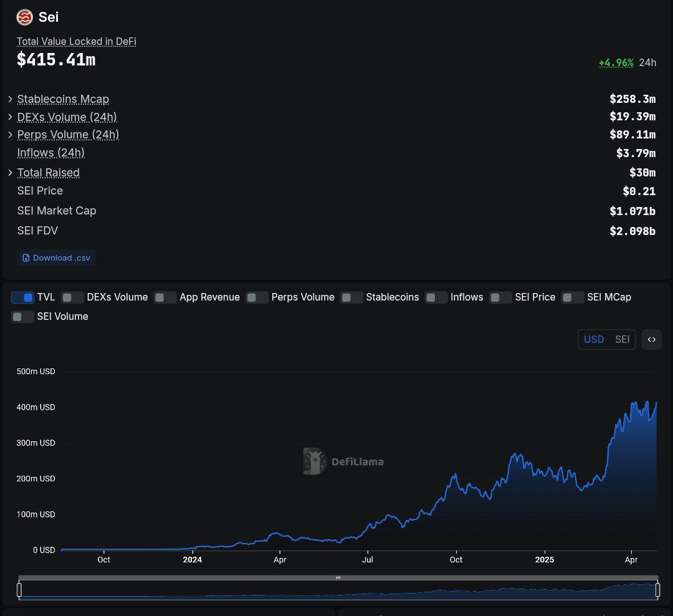Screen dimensions: 673x616
Task: Expand the Perps Volume (24h) chevron
Action: (x=11, y=135)
